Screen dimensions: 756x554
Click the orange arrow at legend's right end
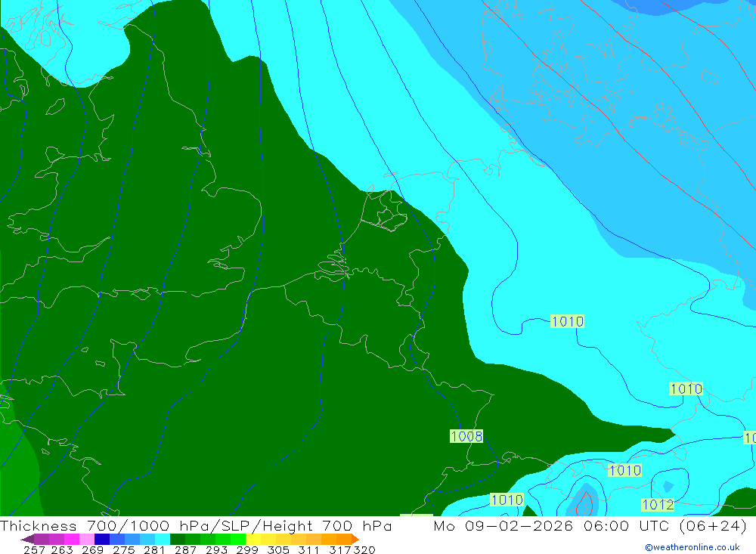(x=355, y=539)
